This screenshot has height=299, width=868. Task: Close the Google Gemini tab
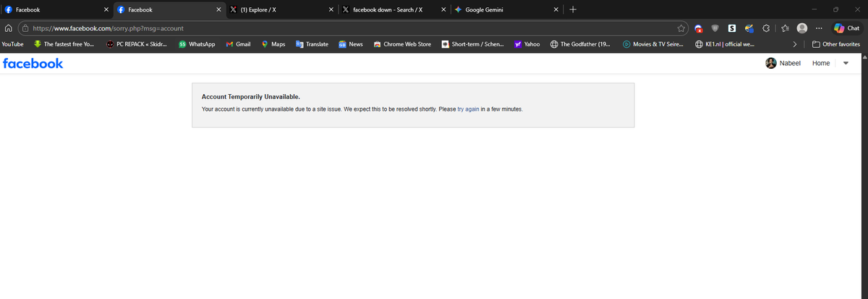[556, 10]
